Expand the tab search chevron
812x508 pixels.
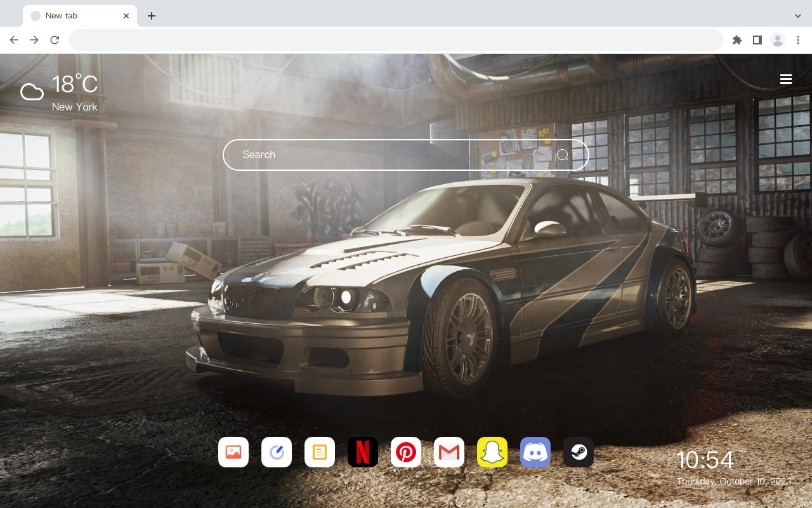click(x=798, y=16)
